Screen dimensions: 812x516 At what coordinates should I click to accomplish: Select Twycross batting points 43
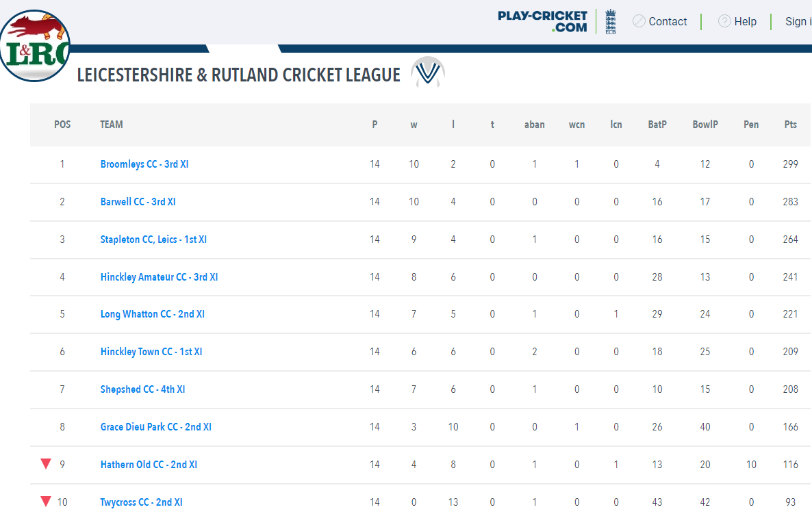pyautogui.click(x=657, y=502)
